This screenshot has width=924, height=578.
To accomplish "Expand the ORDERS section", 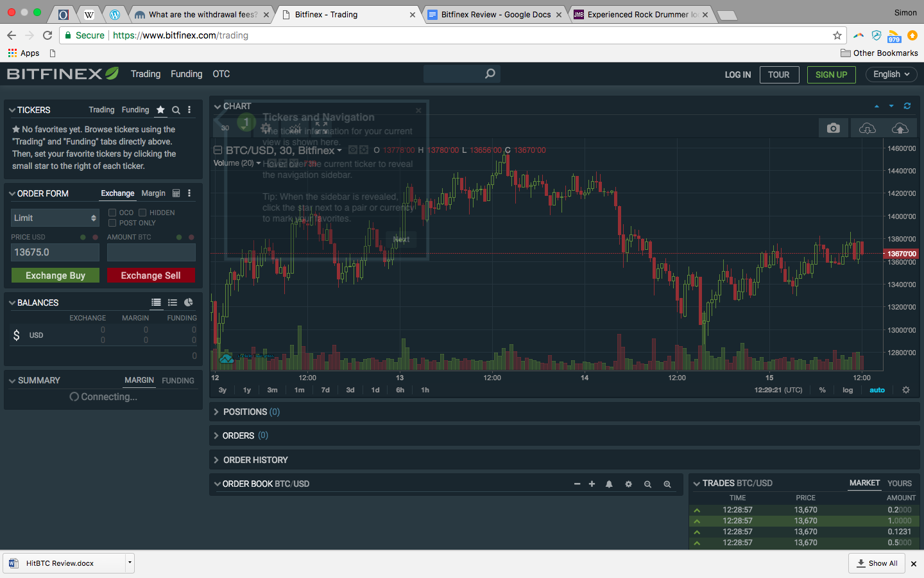I will (x=216, y=435).
